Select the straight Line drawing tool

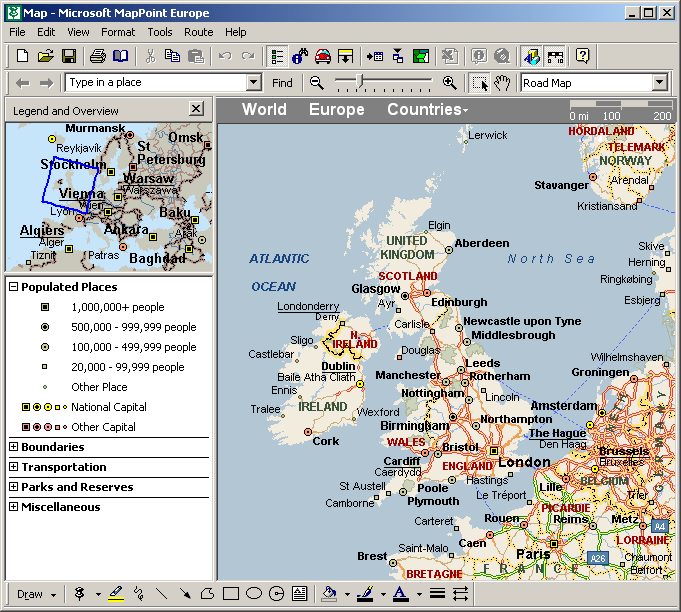click(162, 593)
